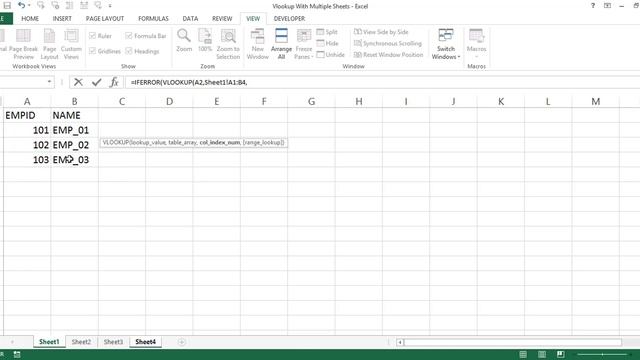Click cell containing EMP_03
The width and height of the screenshot is (640, 360).
click(74, 160)
